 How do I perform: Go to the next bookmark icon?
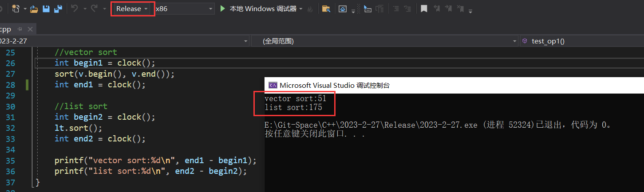tap(448, 9)
